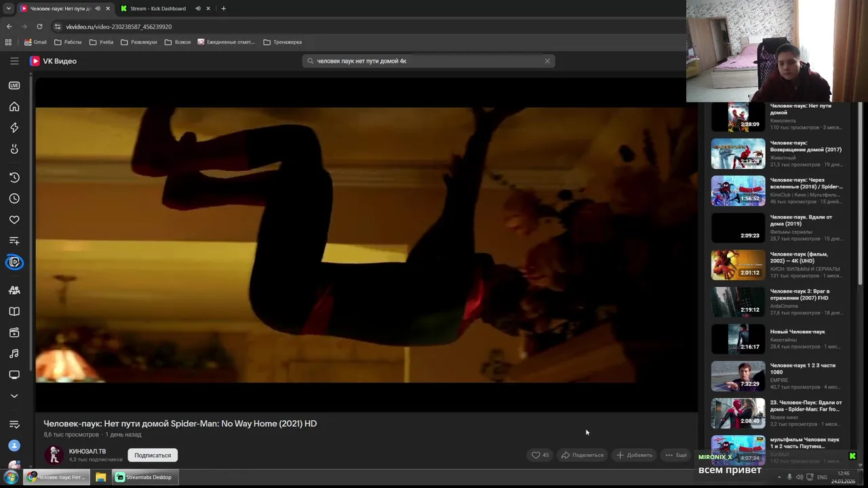The width and height of the screenshot is (868, 488).
Task: Like the video with 45 likes
Action: click(x=540, y=455)
